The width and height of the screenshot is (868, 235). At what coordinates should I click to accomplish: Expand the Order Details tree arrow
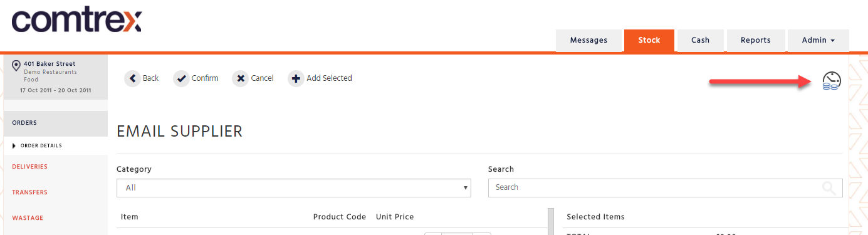click(x=14, y=146)
